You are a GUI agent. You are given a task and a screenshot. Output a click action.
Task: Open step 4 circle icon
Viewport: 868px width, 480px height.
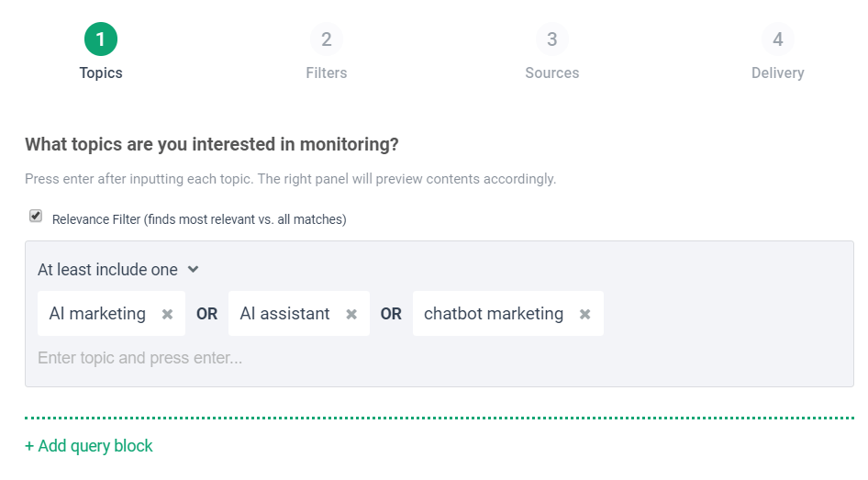coord(777,39)
